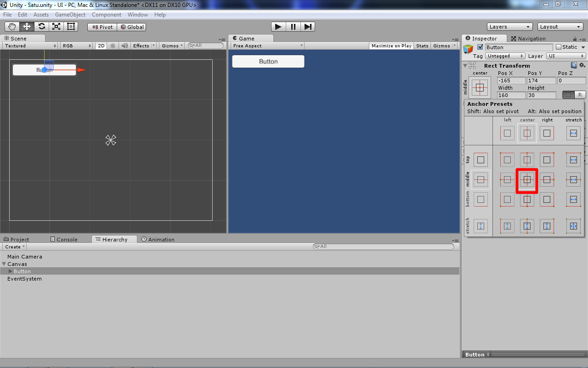
Task: Select the Rect tool
Action: (70, 26)
